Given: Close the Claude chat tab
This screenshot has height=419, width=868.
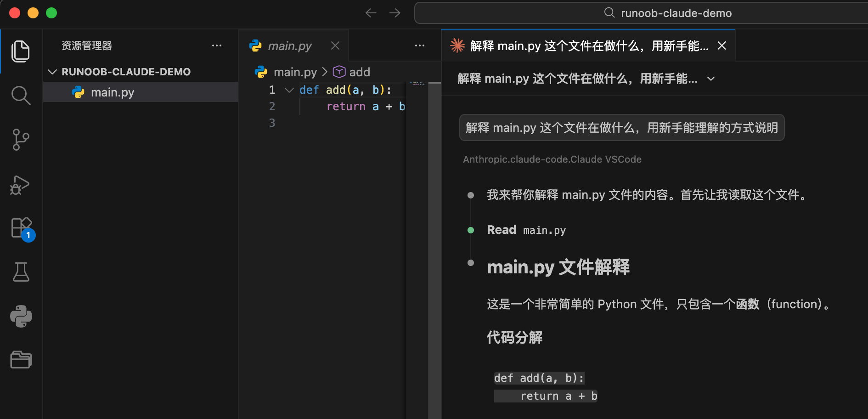Looking at the screenshot, I should tap(722, 46).
